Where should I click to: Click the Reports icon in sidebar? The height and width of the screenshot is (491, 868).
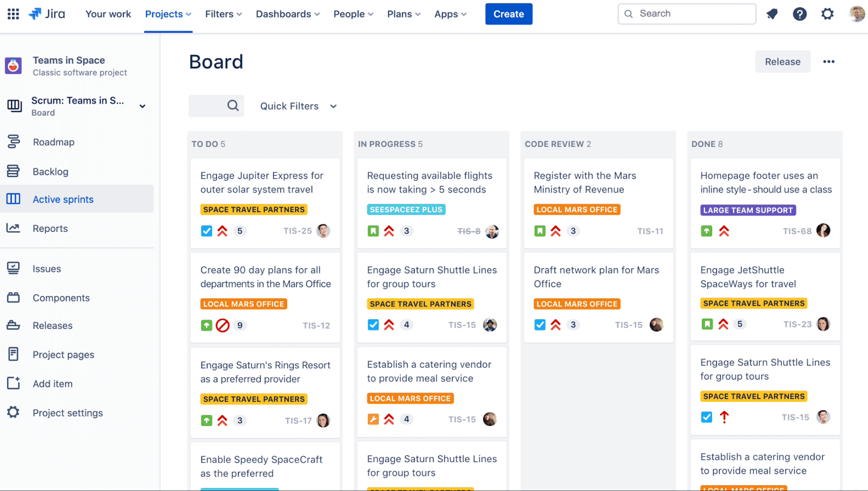(x=13, y=228)
